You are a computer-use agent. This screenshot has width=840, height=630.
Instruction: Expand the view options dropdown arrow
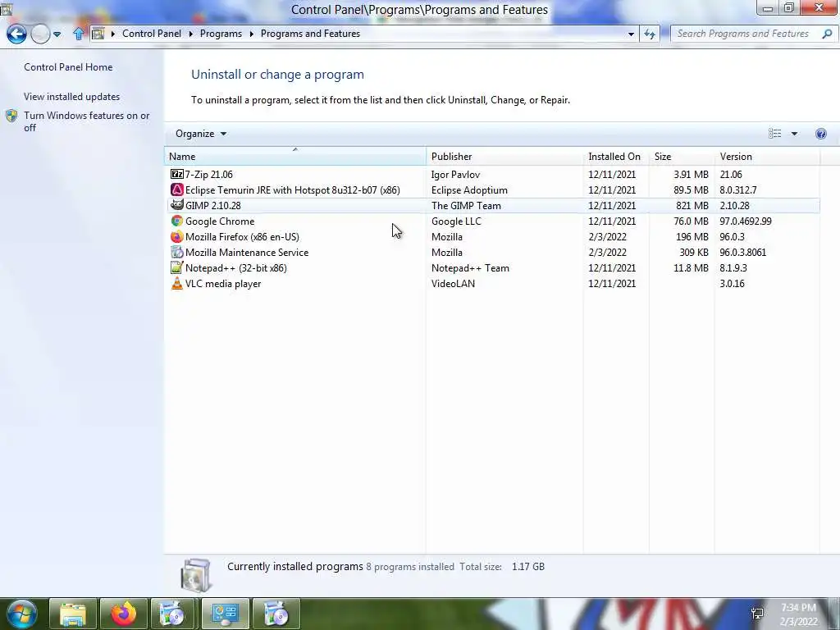[794, 134]
